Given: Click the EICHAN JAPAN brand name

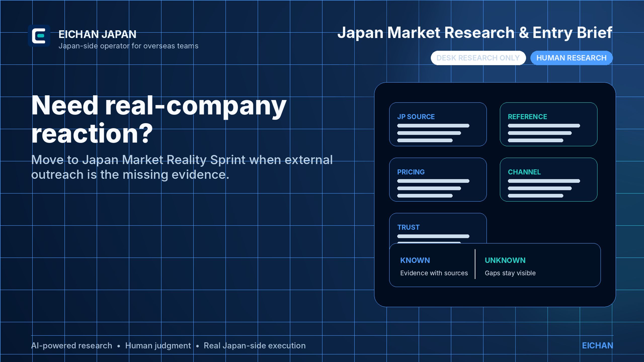Looking at the screenshot, I should coord(97,34).
